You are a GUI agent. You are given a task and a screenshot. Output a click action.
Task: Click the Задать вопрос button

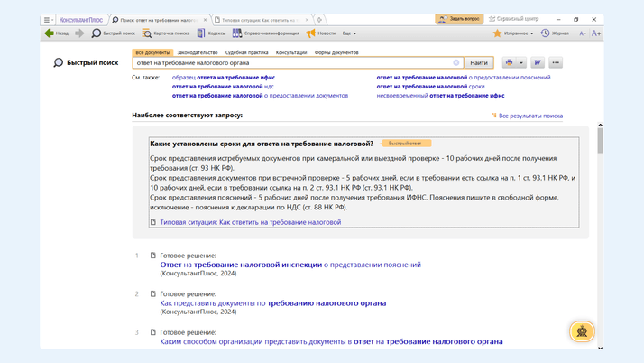click(459, 19)
